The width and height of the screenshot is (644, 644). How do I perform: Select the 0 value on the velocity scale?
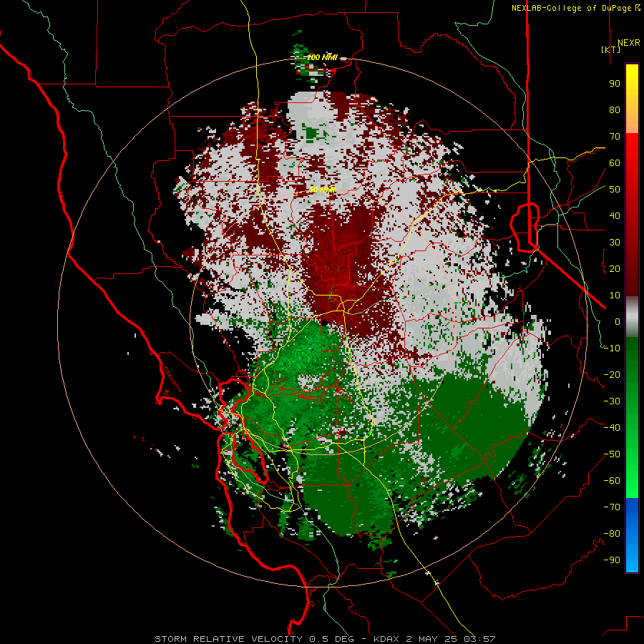(x=618, y=322)
